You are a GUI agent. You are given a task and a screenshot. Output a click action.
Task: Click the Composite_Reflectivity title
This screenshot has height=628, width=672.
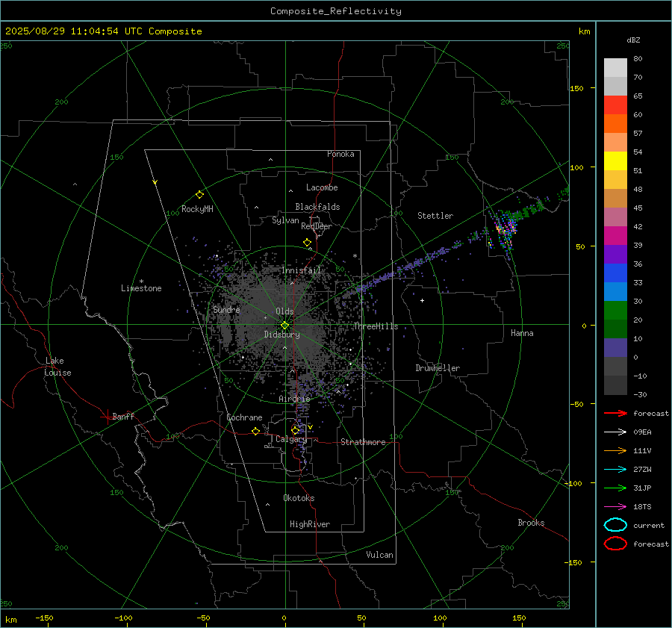point(335,11)
